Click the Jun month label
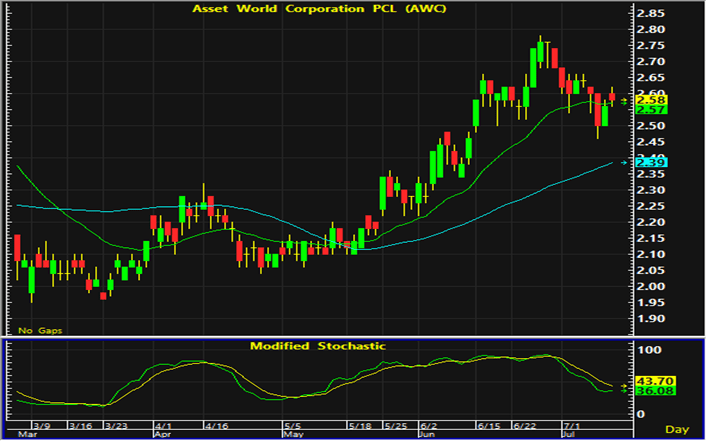707x441 pixels. click(x=426, y=435)
